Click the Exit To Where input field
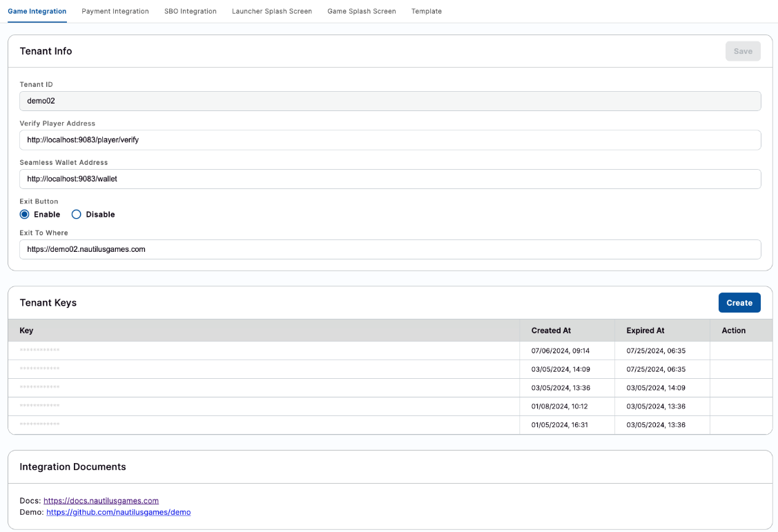The image size is (778, 532). tap(390, 249)
